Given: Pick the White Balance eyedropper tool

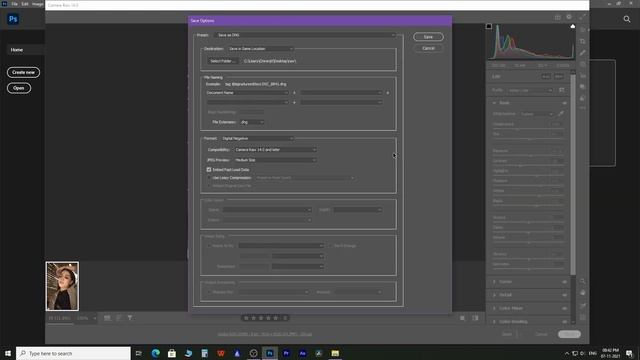Looking at the screenshot, I should click(561, 113).
